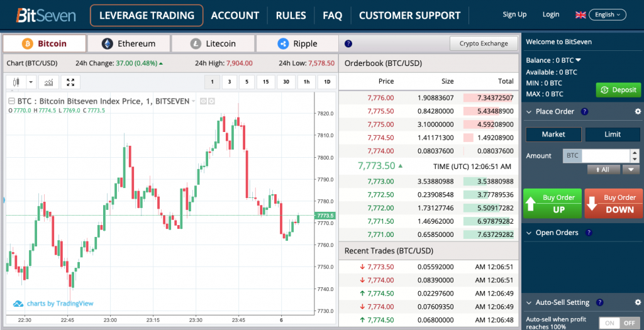The width and height of the screenshot is (644, 330).
Task: Click the TradingView cloud logo
Action: [x=18, y=304]
